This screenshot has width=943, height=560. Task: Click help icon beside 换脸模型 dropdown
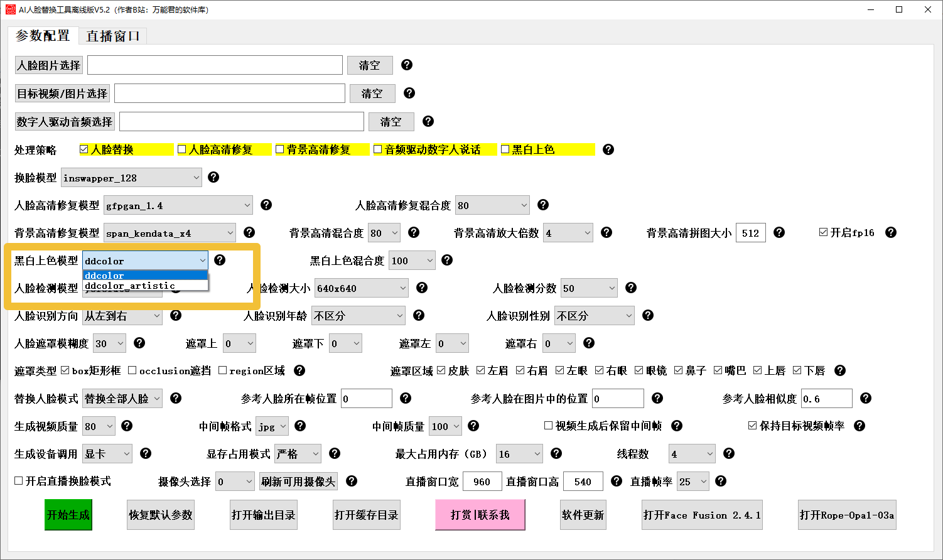(x=213, y=177)
